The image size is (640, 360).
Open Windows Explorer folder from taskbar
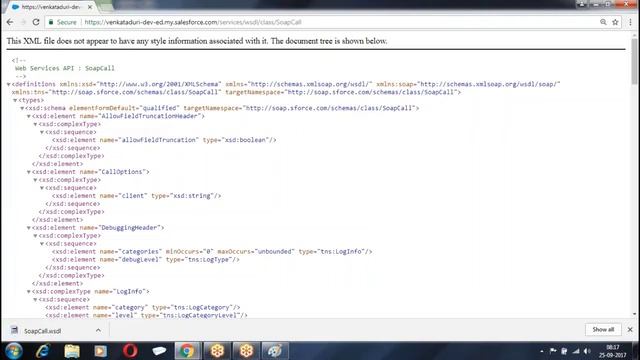pyautogui.click(x=72, y=351)
